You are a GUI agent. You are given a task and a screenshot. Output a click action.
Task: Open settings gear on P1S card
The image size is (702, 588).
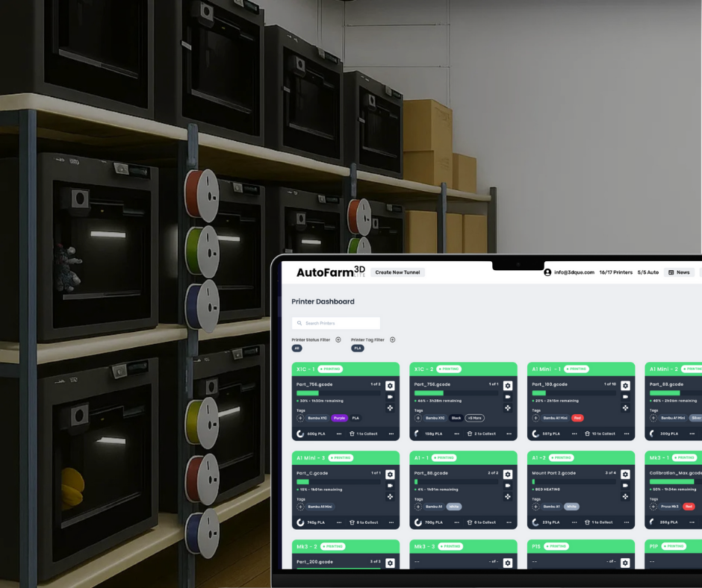[x=625, y=563]
